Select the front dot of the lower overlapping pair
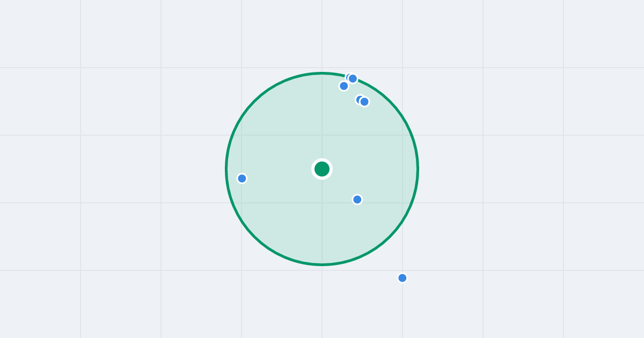This screenshot has height=338, width=644. pos(364,102)
